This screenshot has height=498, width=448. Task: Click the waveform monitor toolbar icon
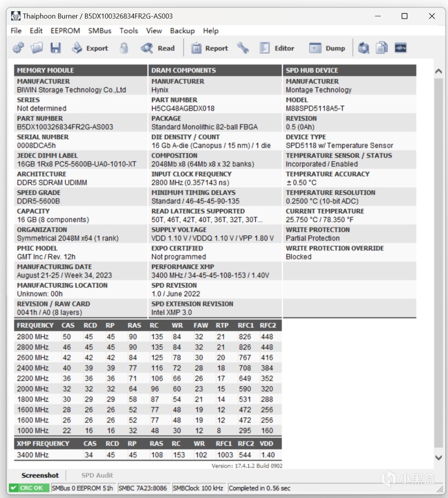point(400,48)
